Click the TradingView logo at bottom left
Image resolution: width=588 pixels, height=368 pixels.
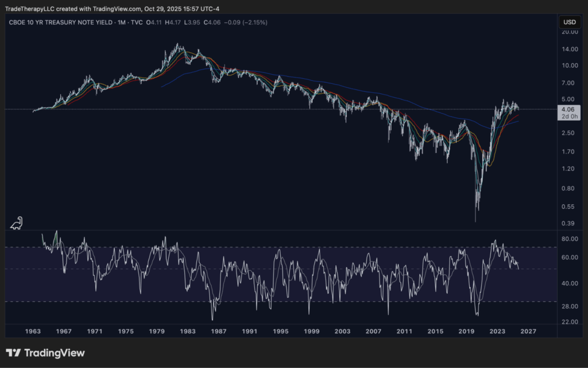tap(45, 352)
